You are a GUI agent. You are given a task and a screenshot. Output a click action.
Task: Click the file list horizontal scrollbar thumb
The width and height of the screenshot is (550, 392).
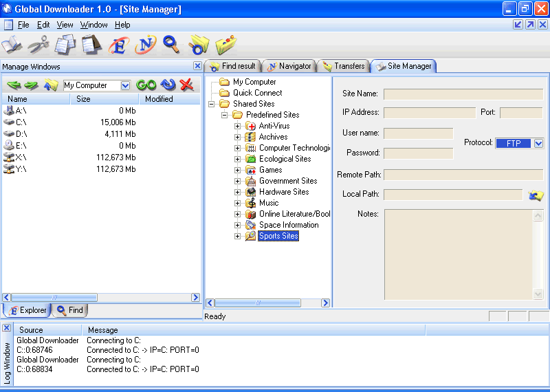tap(54, 298)
